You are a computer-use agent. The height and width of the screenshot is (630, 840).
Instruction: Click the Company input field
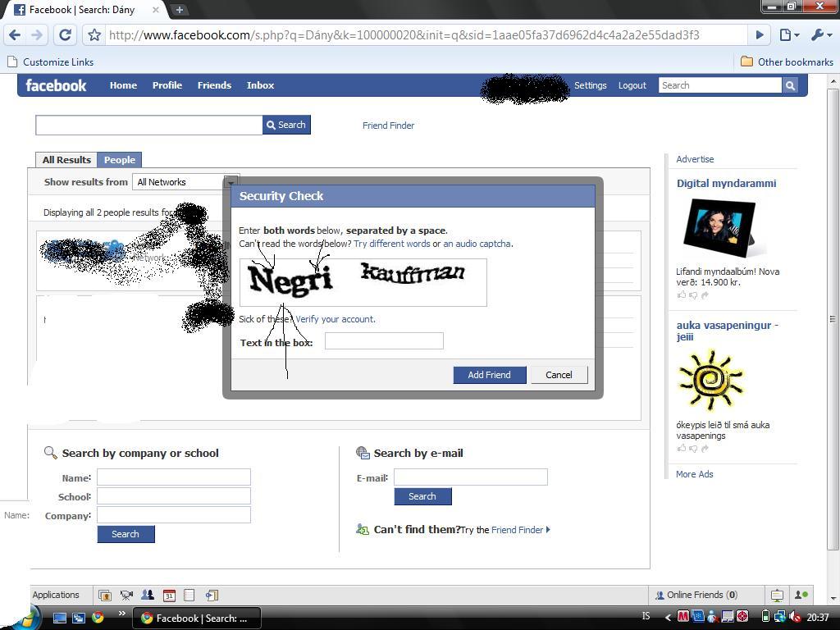174,515
